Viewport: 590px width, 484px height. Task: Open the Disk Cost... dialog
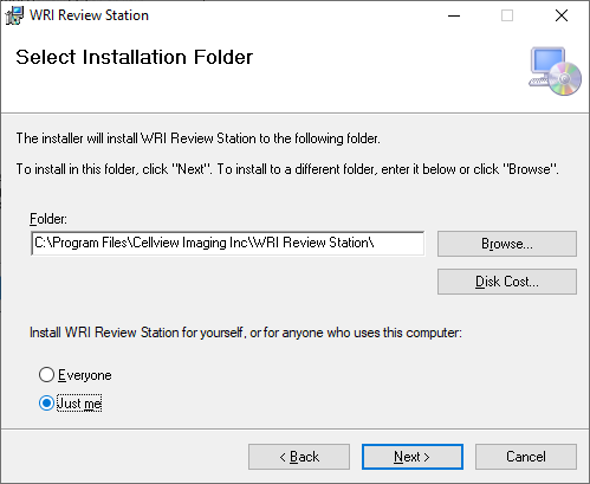[507, 282]
